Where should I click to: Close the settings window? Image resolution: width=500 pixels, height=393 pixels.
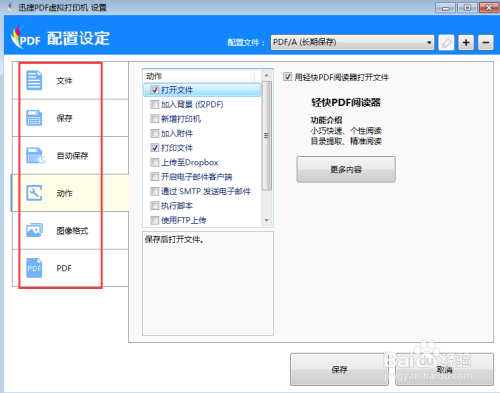[489, 8]
